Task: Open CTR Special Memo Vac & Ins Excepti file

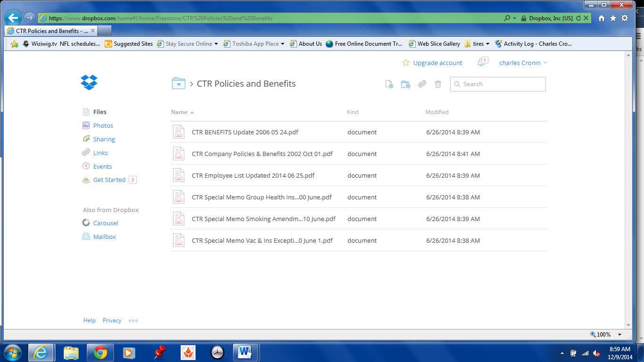Action: tap(262, 240)
